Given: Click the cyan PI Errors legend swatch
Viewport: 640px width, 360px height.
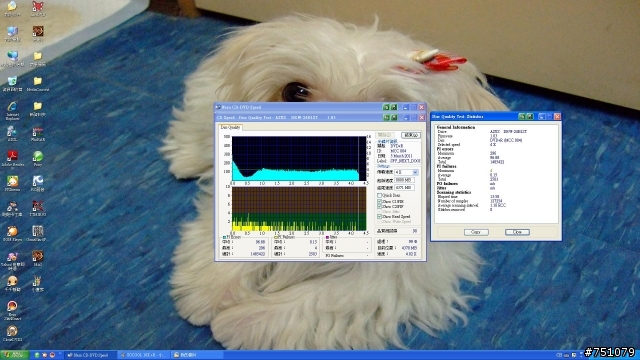Looking at the screenshot, I should (x=224, y=237).
